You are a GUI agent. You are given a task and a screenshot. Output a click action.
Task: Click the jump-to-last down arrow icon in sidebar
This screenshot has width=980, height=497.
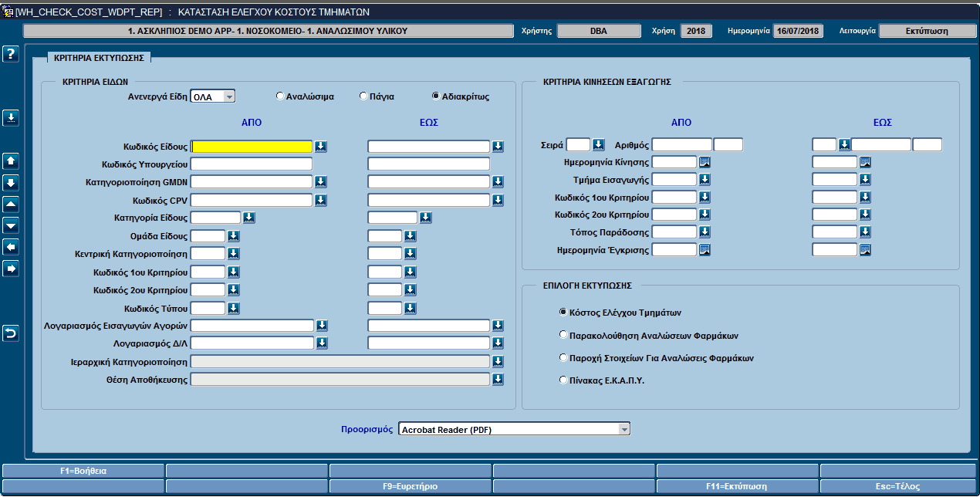(11, 183)
